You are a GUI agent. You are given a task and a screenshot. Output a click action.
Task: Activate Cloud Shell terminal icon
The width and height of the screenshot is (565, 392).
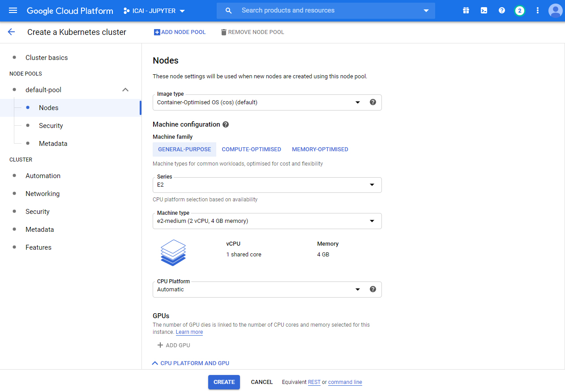click(484, 11)
